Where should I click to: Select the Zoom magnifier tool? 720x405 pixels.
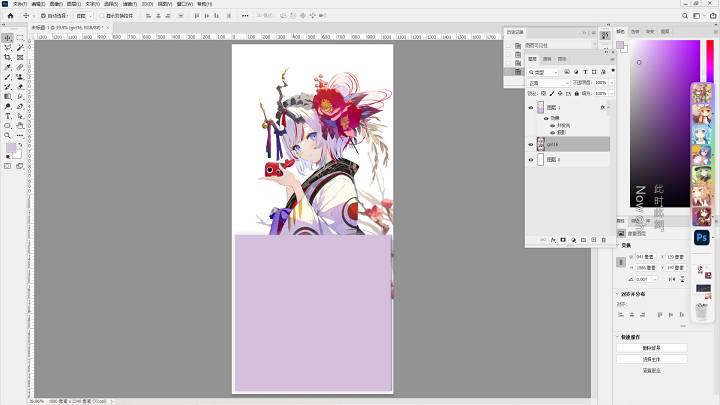(x=8, y=135)
